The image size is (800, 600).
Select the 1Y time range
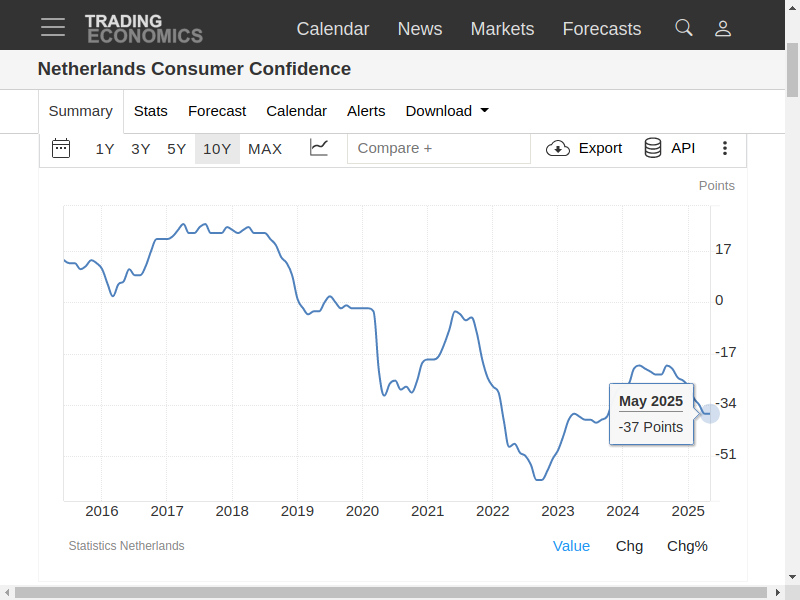(x=105, y=149)
